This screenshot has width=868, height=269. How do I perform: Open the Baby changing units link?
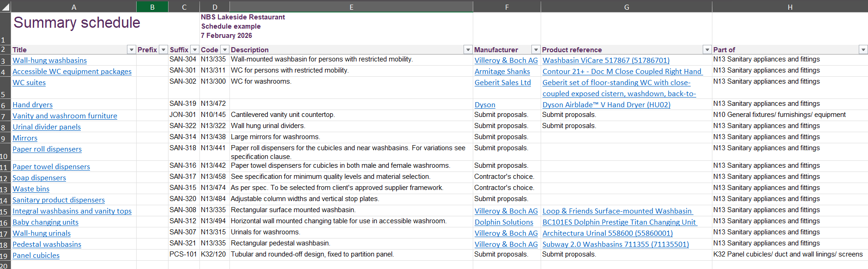(x=45, y=222)
